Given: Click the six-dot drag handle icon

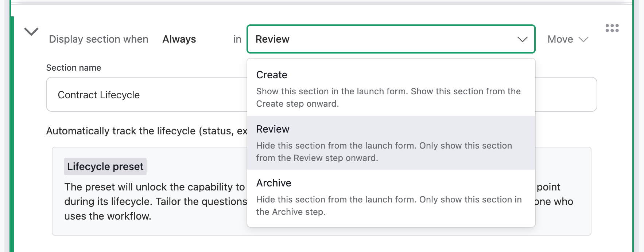Looking at the screenshot, I should (612, 28).
